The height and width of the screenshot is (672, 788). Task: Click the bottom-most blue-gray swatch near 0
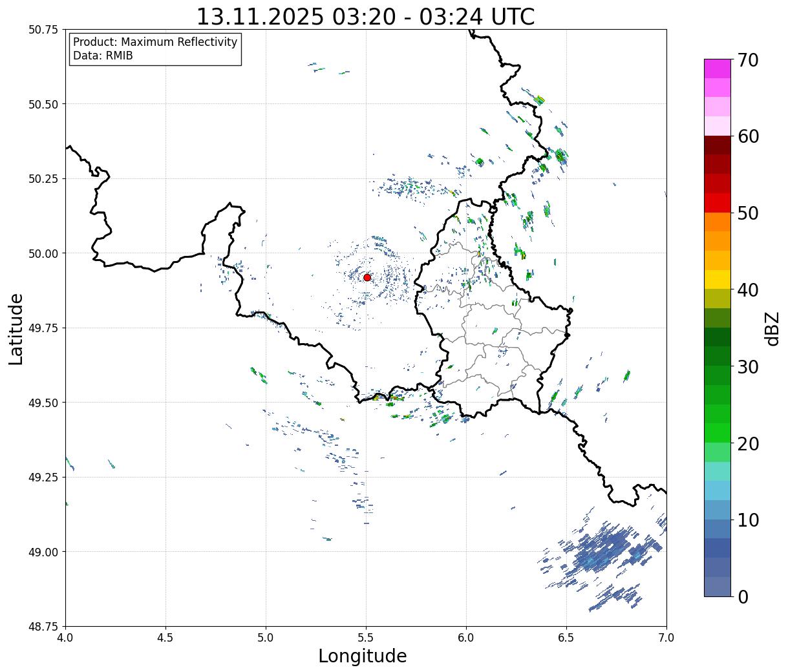[x=717, y=586]
